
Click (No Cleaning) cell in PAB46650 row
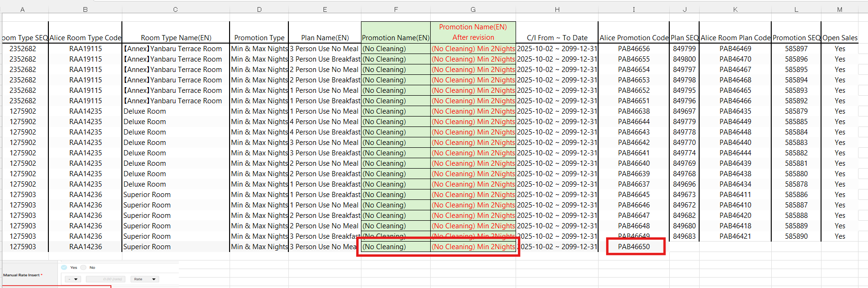click(x=396, y=247)
